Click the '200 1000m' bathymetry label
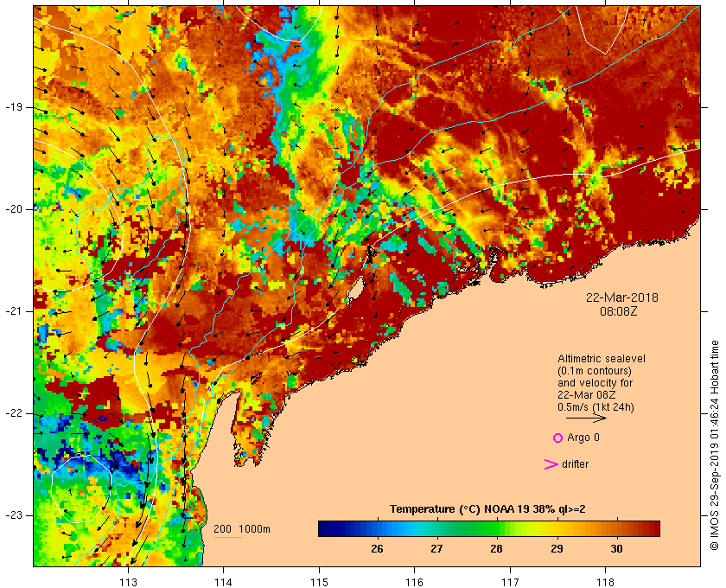 (x=242, y=529)
